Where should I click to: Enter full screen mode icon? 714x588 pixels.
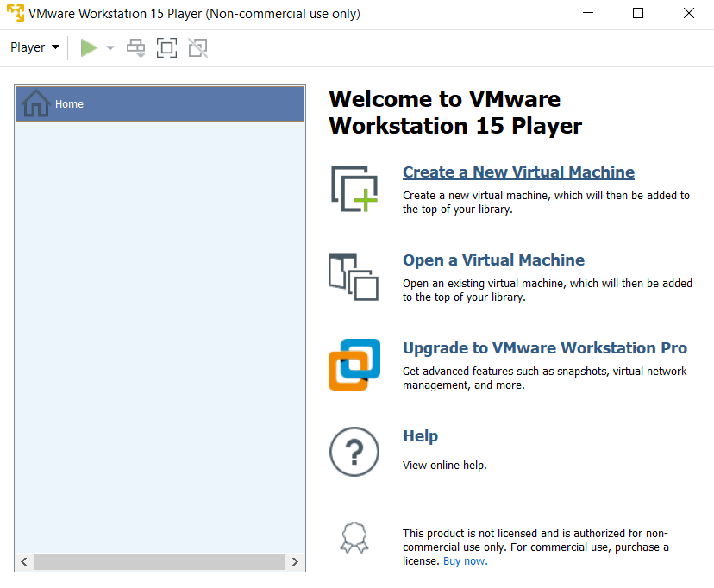(x=166, y=47)
